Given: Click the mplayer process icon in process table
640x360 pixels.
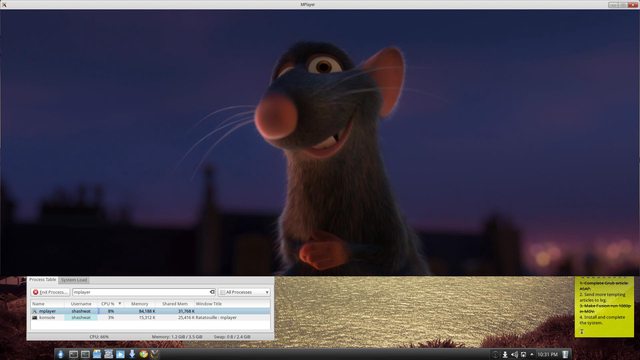Looking at the screenshot, I should point(35,311).
